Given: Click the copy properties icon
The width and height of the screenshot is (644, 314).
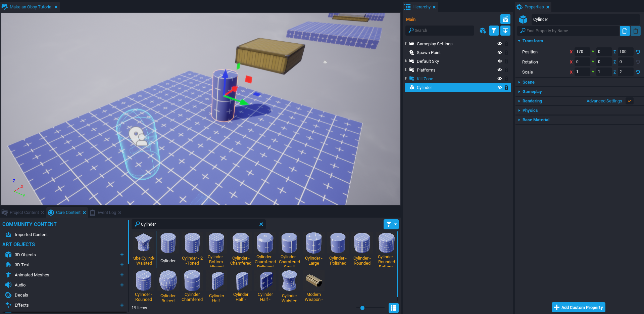Looking at the screenshot, I should point(625,31).
